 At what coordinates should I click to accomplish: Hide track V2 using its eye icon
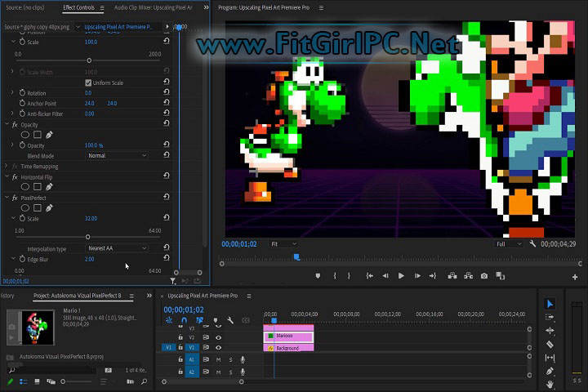coord(218,336)
